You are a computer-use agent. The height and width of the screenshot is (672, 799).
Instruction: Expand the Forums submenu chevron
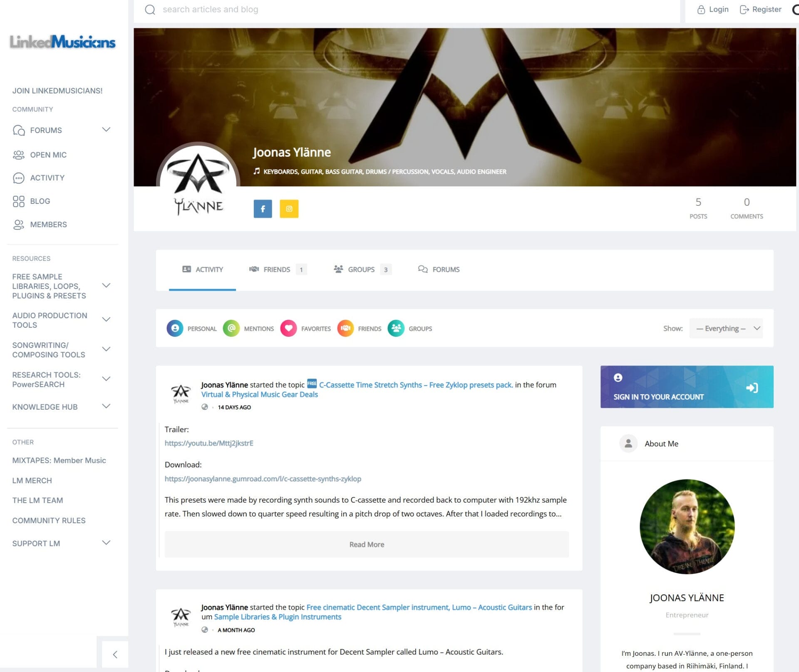click(106, 130)
